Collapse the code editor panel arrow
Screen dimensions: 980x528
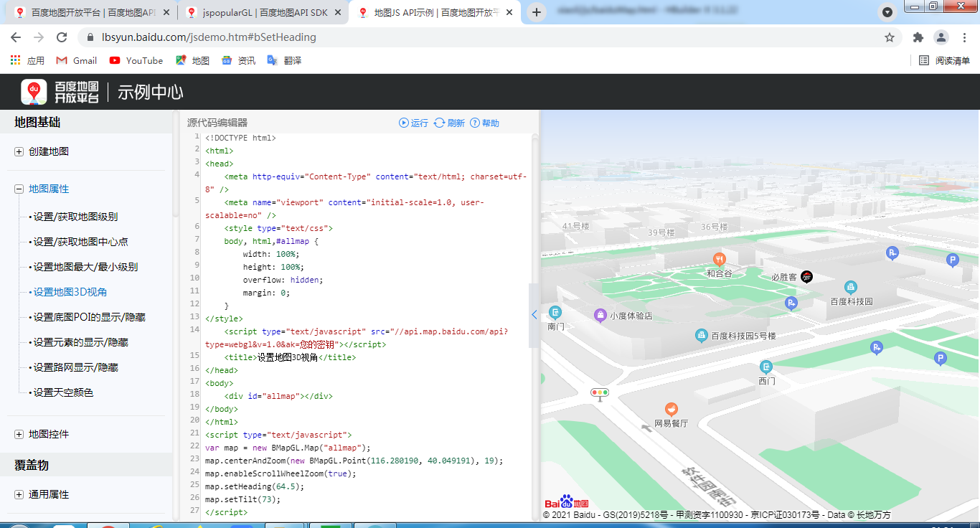click(534, 315)
